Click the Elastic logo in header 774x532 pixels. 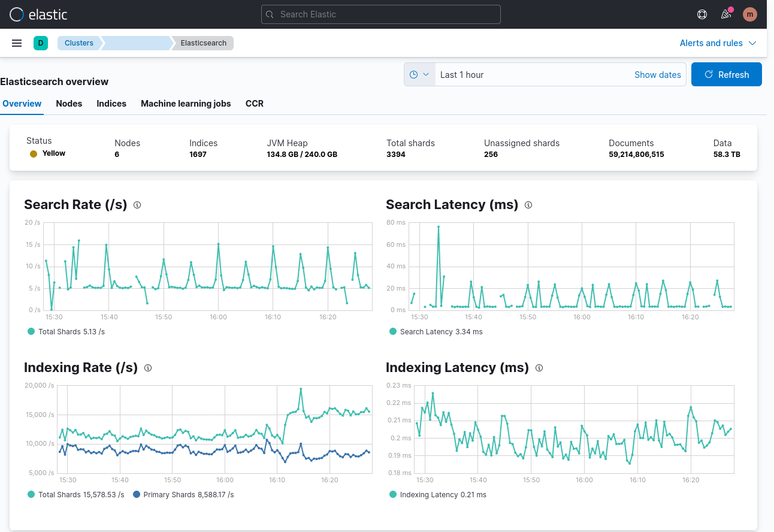38,14
